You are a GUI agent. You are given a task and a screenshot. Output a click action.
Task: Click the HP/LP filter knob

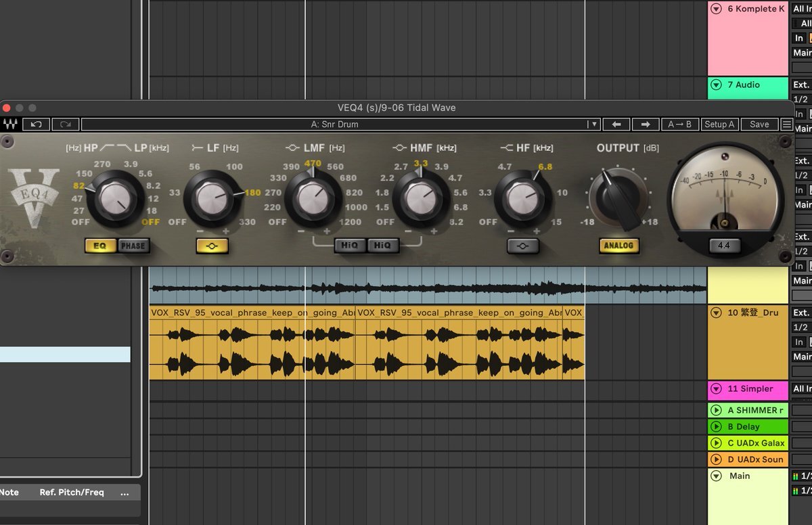[x=116, y=198]
